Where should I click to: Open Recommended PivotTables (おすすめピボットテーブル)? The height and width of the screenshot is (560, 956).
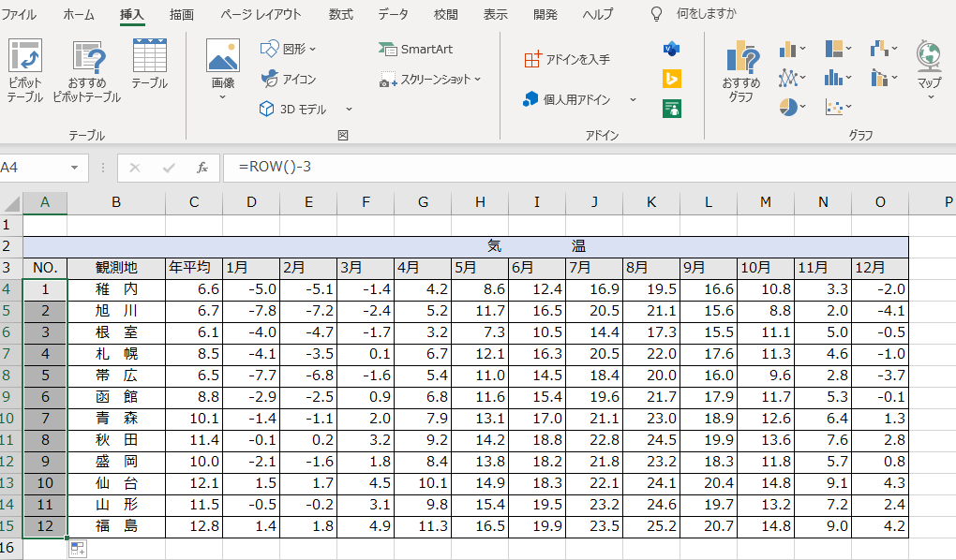(86, 58)
